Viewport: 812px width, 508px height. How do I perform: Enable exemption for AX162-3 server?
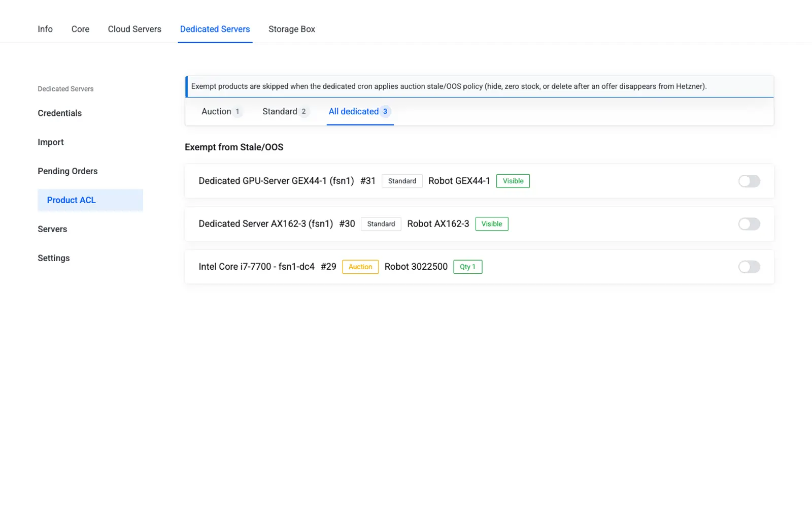(x=749, y=224)
